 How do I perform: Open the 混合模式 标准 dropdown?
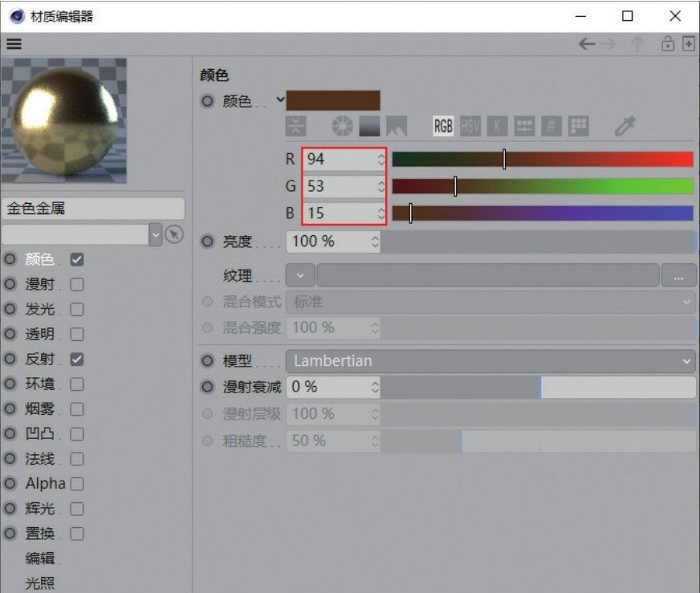(490, 302)
